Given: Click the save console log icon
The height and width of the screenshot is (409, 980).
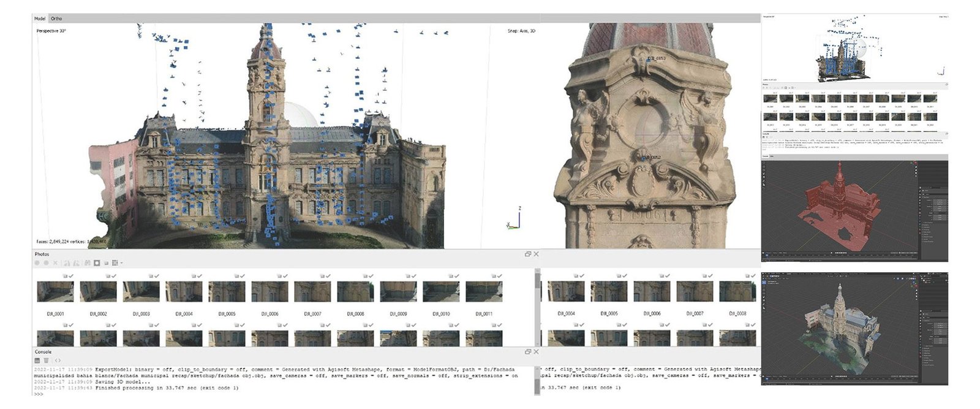Looking at the screenshot, I should (x=37, y=361).
